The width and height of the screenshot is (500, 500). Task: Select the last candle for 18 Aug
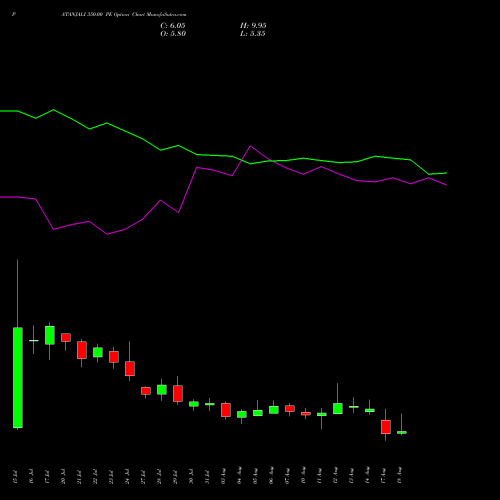pyautogui.click(x=402, y=432)
